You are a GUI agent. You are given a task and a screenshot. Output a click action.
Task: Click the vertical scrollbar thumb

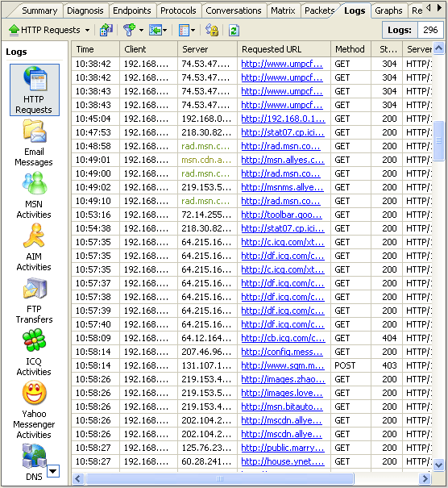pyautogui.click(x=438, y=140)
